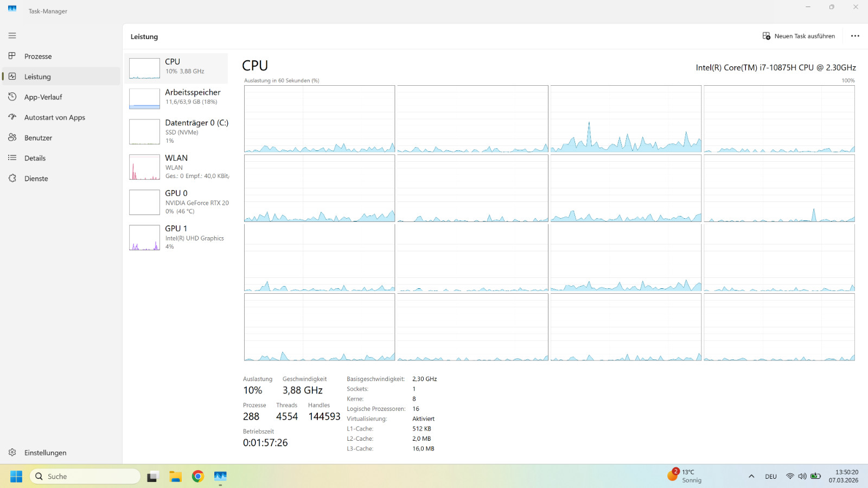Click Logische Prozessoren value 16
The image size is (868, 488).
pos(416,409)
